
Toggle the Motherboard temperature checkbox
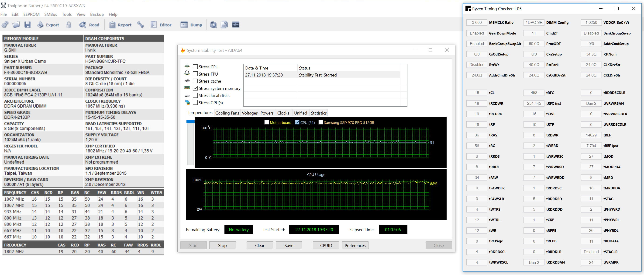(266, 122)
